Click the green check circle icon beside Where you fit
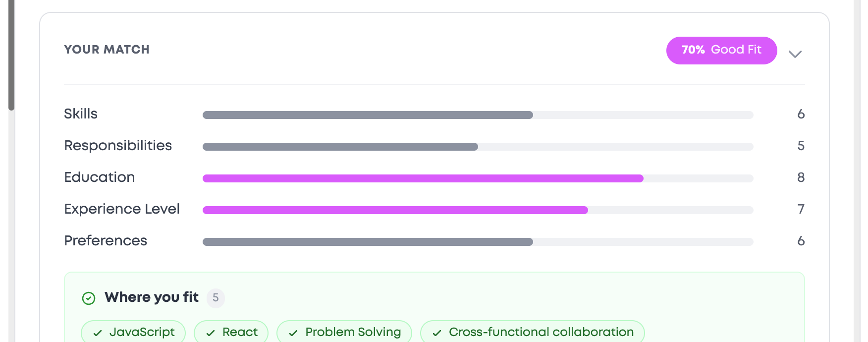This screenshot has width=868, height=342. [x=89, y=298]
